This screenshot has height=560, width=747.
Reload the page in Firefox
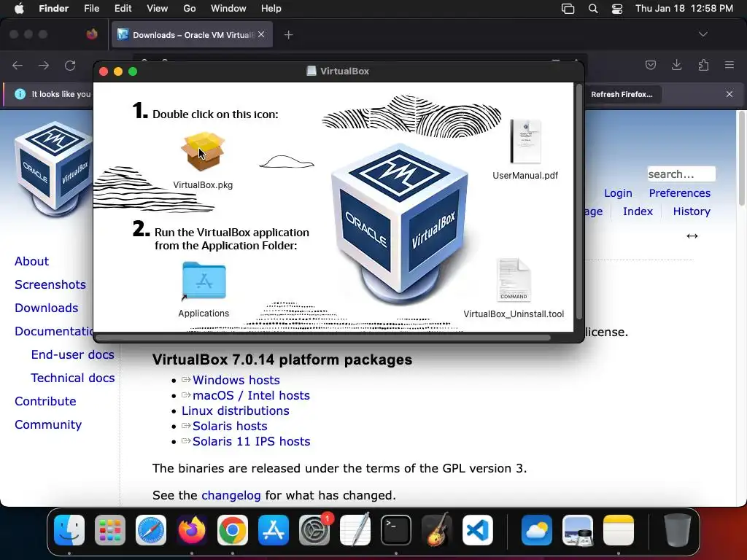70,65
